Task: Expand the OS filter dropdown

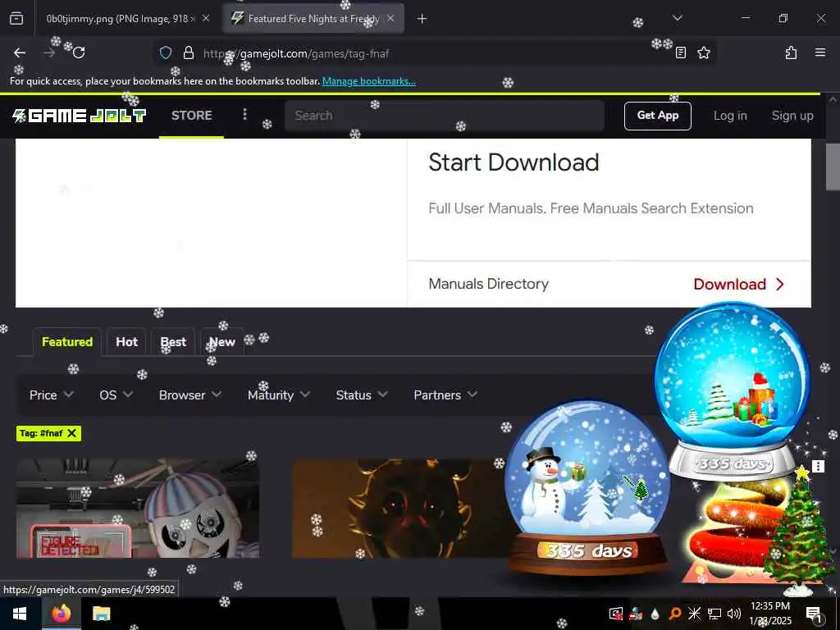Action: click(116, 395)
